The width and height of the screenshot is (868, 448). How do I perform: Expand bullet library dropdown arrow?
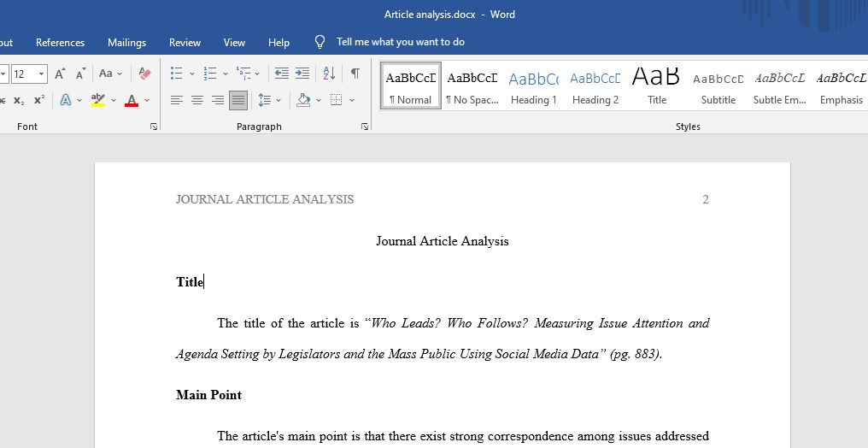pyautogui.click(x=192, y=74)
